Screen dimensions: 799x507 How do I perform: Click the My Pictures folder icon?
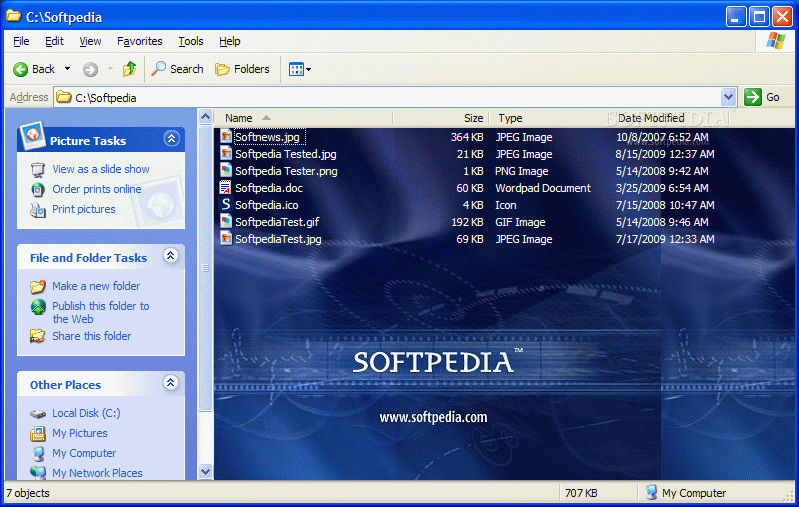(x=38, y=434)
